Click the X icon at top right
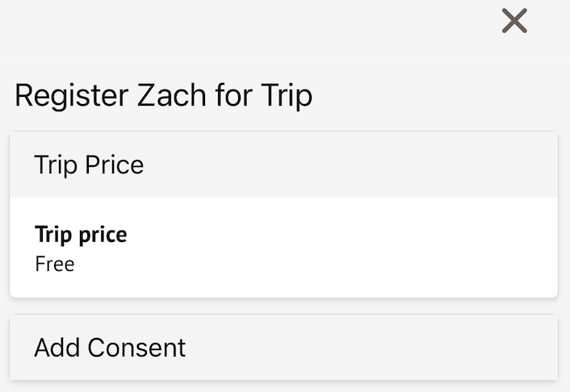Viewport: 570px width, 392px height. (x=514, y=21)
